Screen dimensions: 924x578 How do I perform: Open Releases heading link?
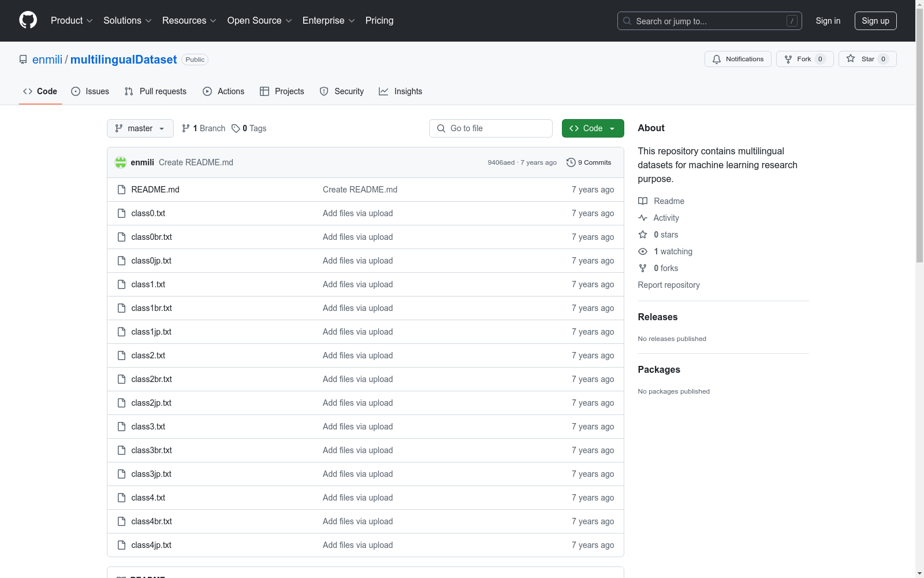click(658, 317)
